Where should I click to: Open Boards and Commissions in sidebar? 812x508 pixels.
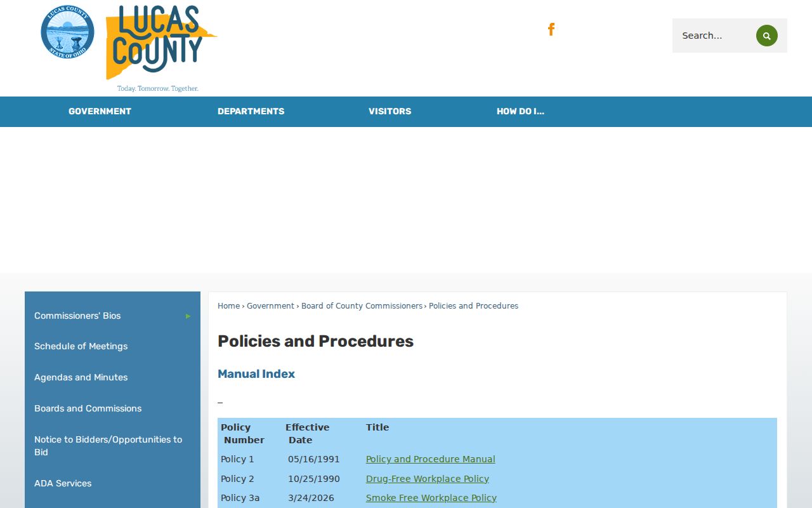click(x=88, y=408)
